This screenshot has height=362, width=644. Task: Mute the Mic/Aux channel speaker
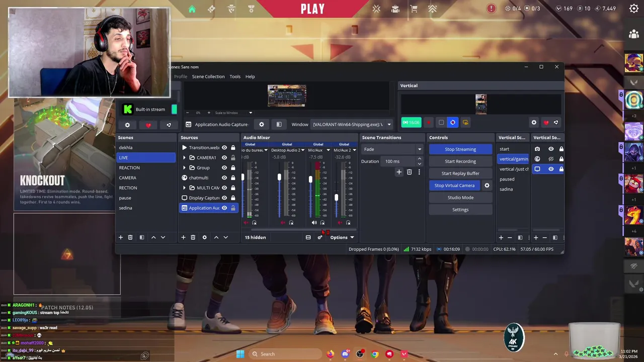(314, 223)
